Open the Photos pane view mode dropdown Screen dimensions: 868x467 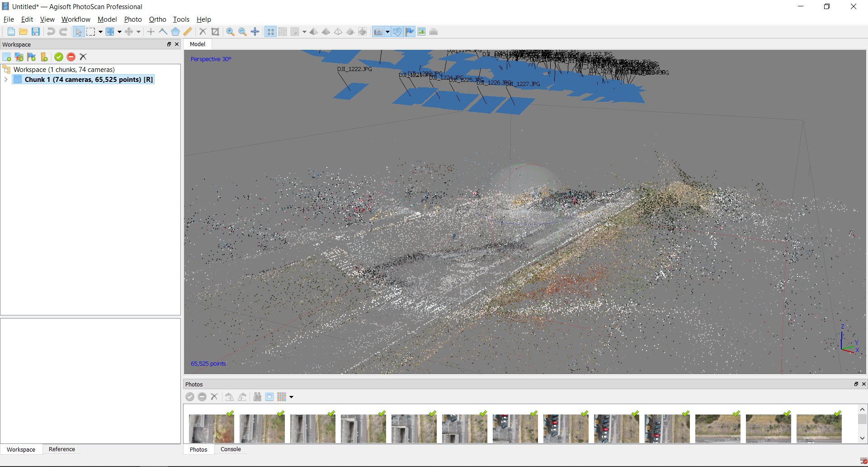[x=292, y=397]
